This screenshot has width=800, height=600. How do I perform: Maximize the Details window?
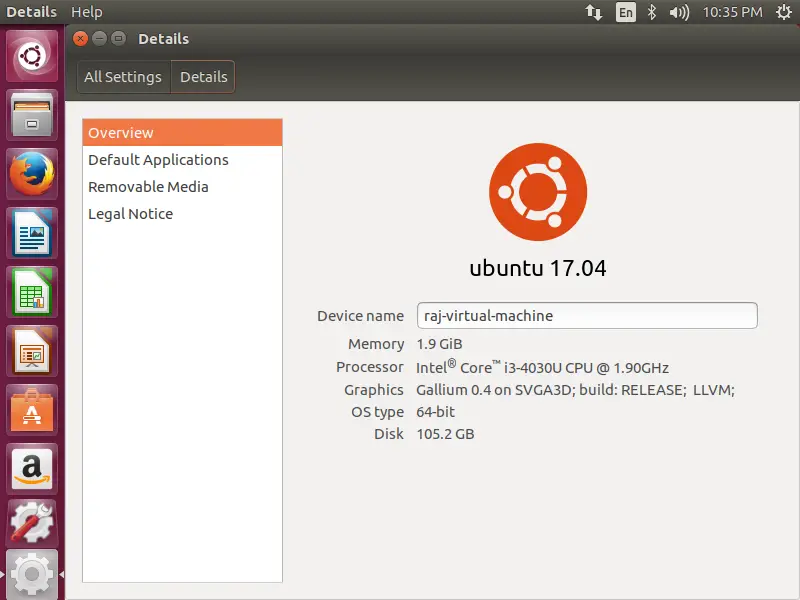pyautogui.click(x=118, y=39)
